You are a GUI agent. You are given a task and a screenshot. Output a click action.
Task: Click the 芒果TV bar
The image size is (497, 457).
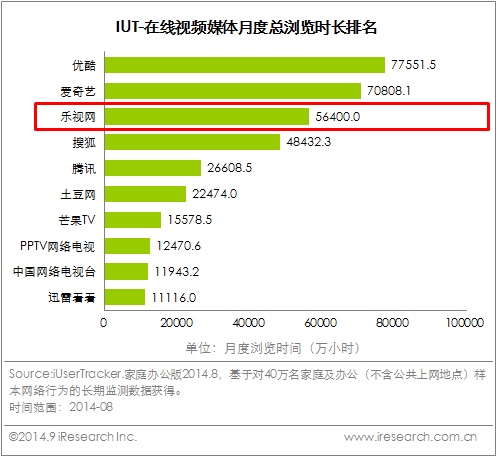(x=133, y=220)
